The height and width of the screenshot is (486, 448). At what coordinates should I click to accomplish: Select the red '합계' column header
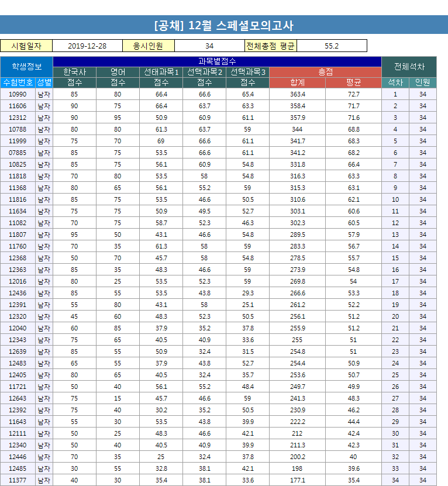297,82
